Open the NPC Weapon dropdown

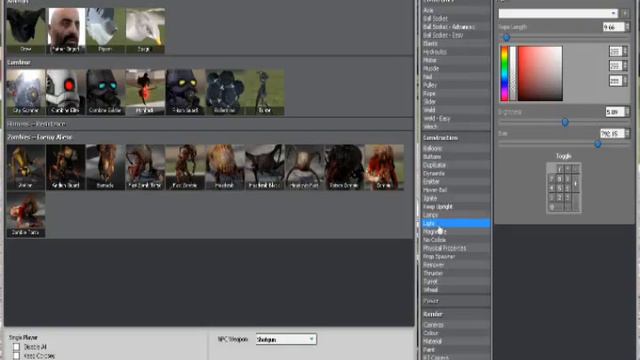tap(286, 339)
